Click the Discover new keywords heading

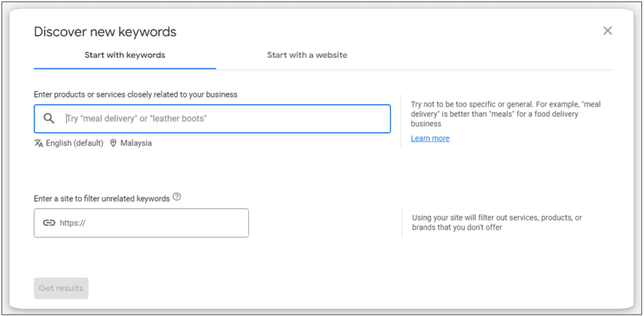coord(105,32)
